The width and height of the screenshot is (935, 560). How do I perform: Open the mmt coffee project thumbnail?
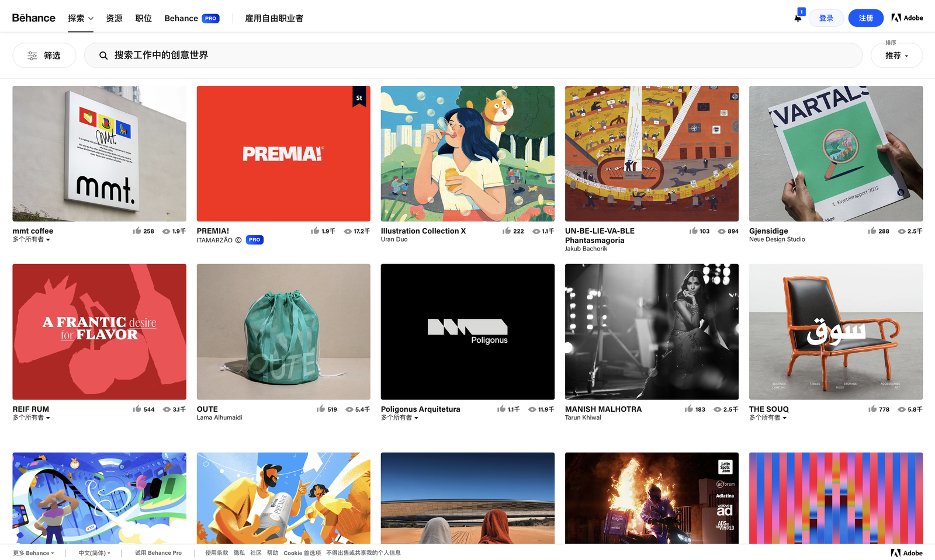[99, 154]
